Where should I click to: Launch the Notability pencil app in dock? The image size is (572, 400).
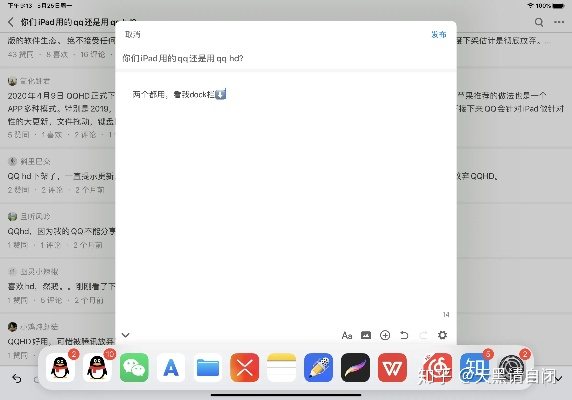tap(318, 368)
